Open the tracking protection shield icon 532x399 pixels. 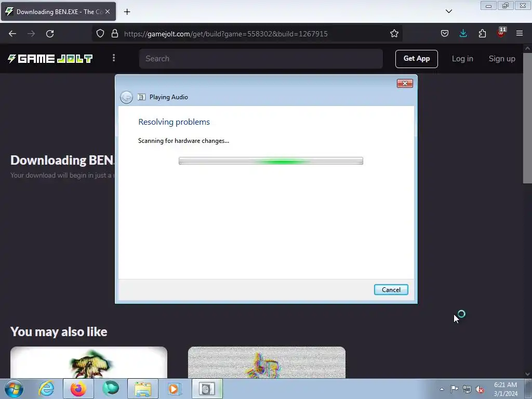(100, 33)
